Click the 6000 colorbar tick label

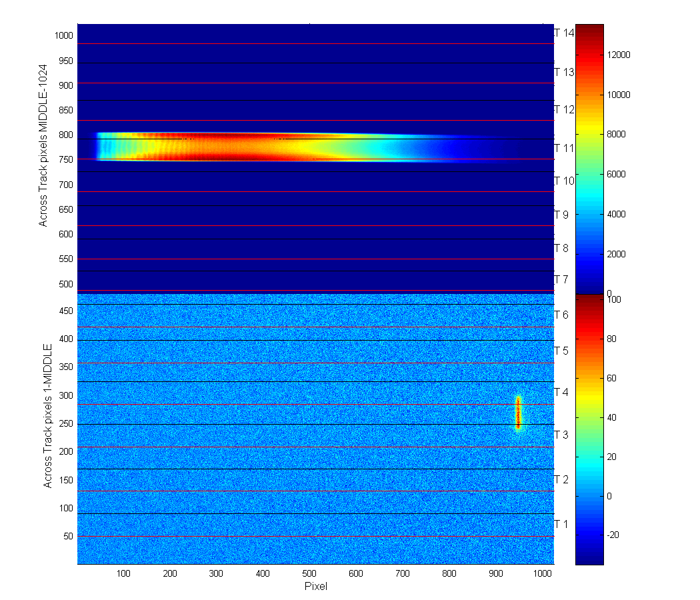(x=617, y=175)
